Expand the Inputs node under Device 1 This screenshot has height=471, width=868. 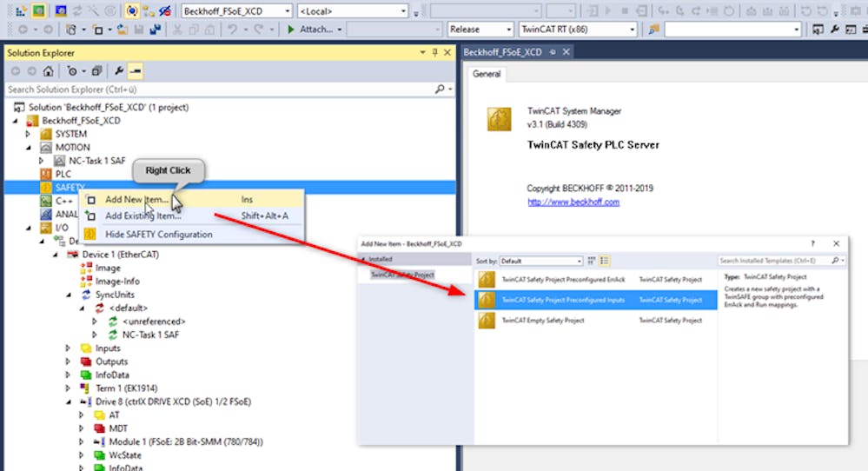coord(68,348)
